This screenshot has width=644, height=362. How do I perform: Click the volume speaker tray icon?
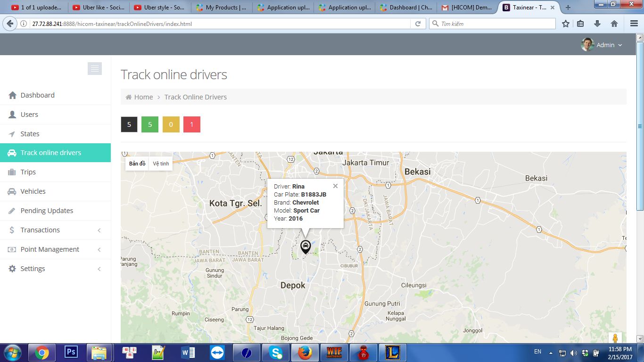click(573, 353)
